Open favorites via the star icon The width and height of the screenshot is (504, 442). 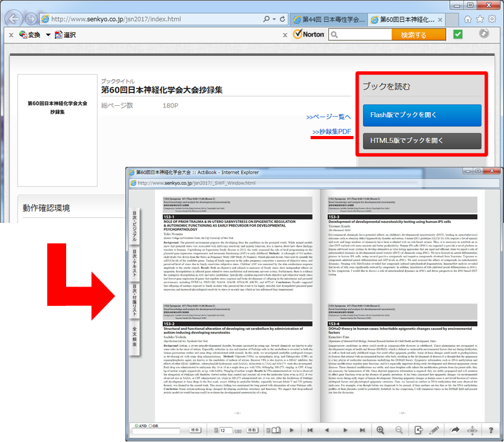(x=480, y=19)
